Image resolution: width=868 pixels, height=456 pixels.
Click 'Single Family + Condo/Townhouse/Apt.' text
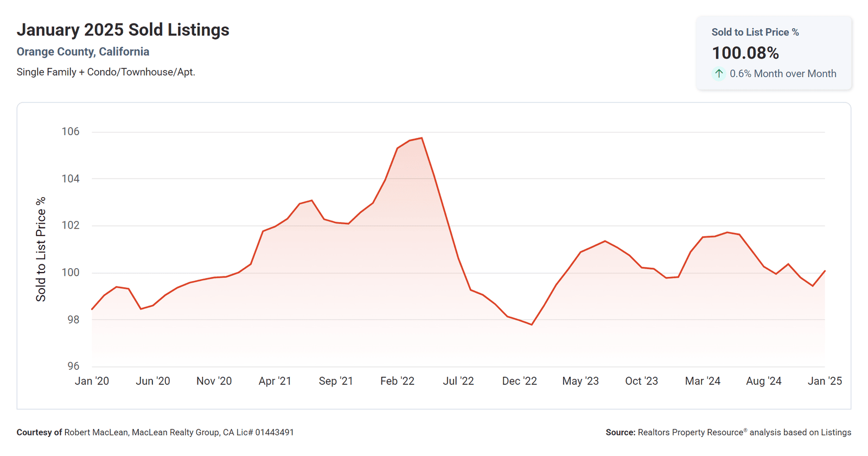coord(106,72)
